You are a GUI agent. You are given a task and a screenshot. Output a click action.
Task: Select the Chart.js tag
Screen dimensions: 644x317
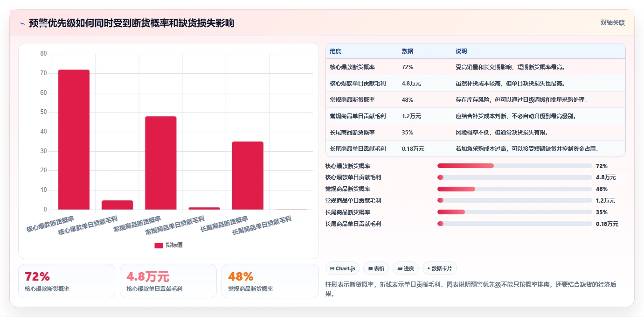pyautogui.click(x=342, y=268)
